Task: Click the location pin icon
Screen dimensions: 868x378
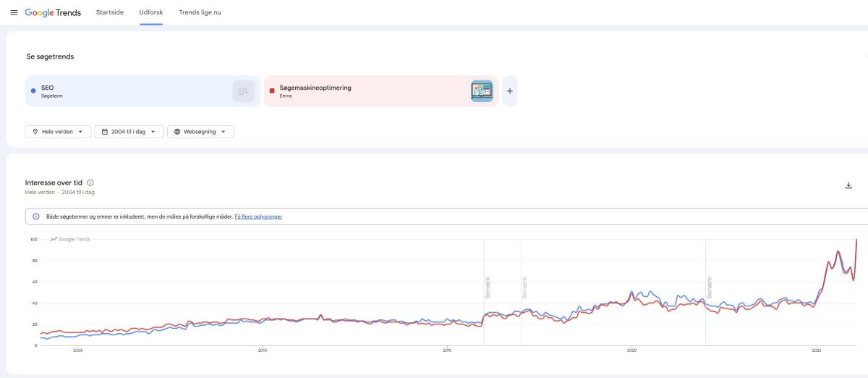Action: (x=35, y=132)
